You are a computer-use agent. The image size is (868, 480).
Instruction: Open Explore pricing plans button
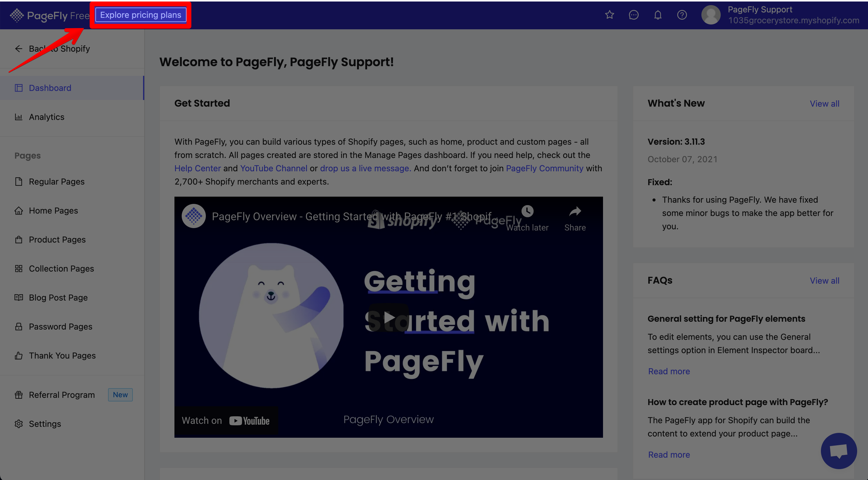pos(141,15)
